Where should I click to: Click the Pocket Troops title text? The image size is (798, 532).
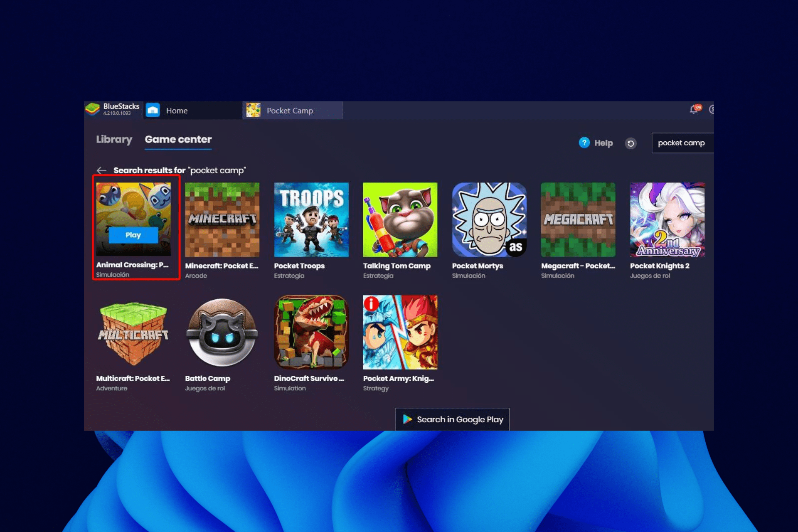[x=299, y=266]
